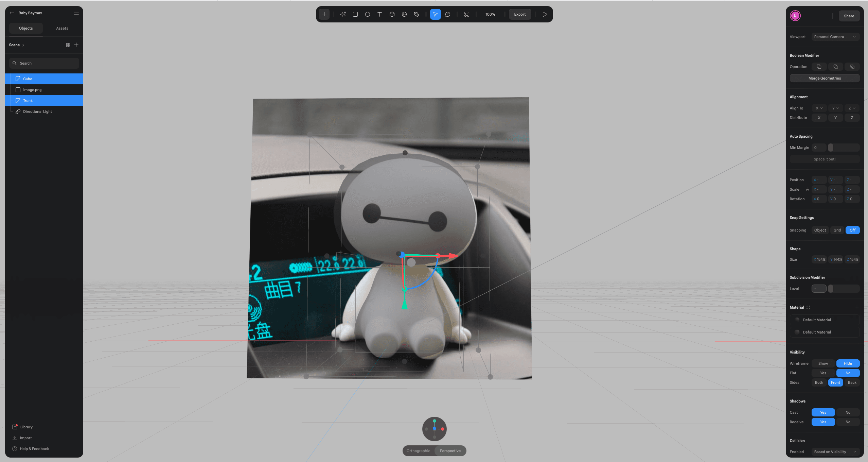Screen dimensions: 868x462
Task: Click the Merge Geometries button
Action: coord(825,78)
